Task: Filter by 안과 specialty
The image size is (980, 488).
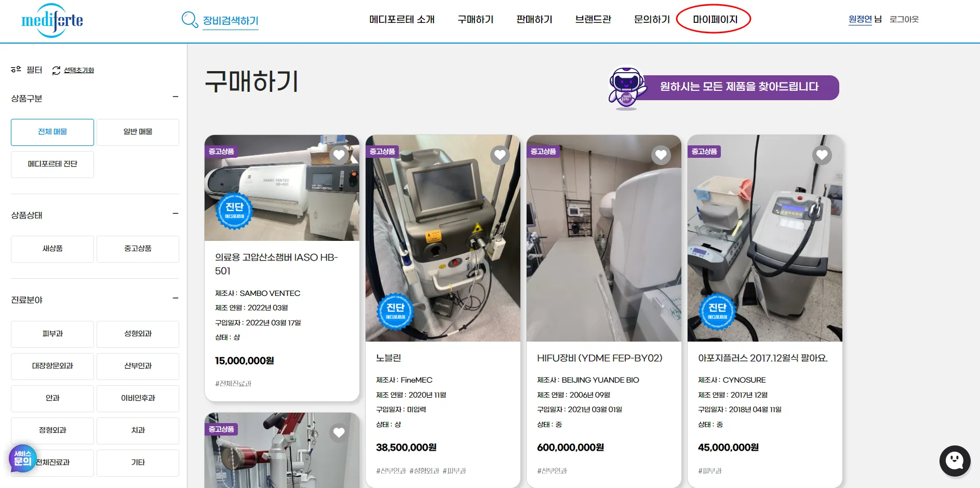Action: click(x=52, y=399)
